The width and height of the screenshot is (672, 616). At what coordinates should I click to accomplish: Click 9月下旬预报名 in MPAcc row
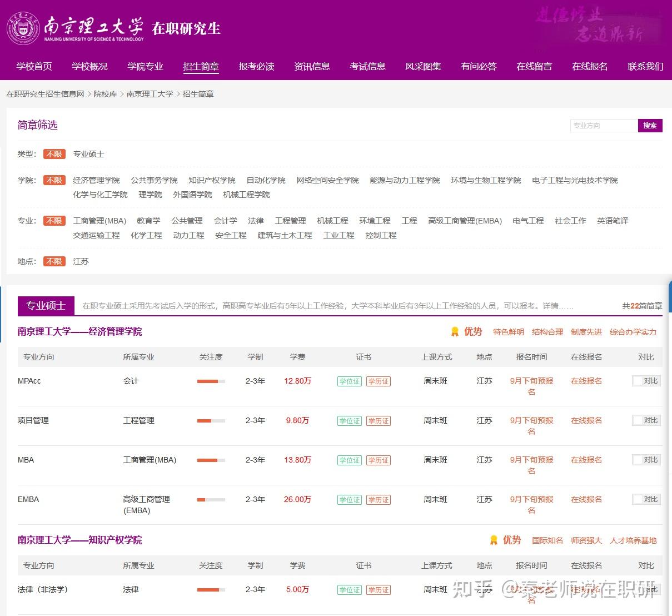pyautogui.click(x=532, y=386)
